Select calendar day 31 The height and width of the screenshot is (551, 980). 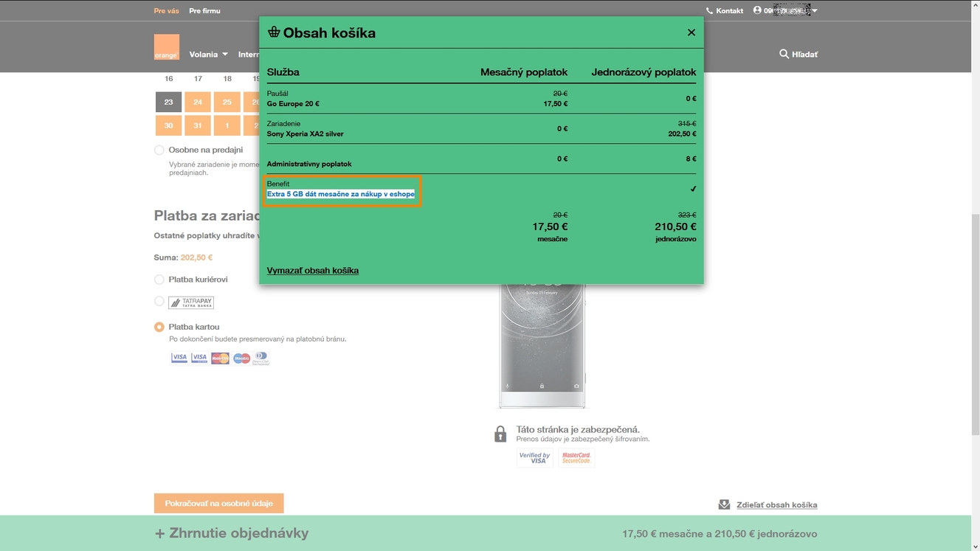coord(198,125)
